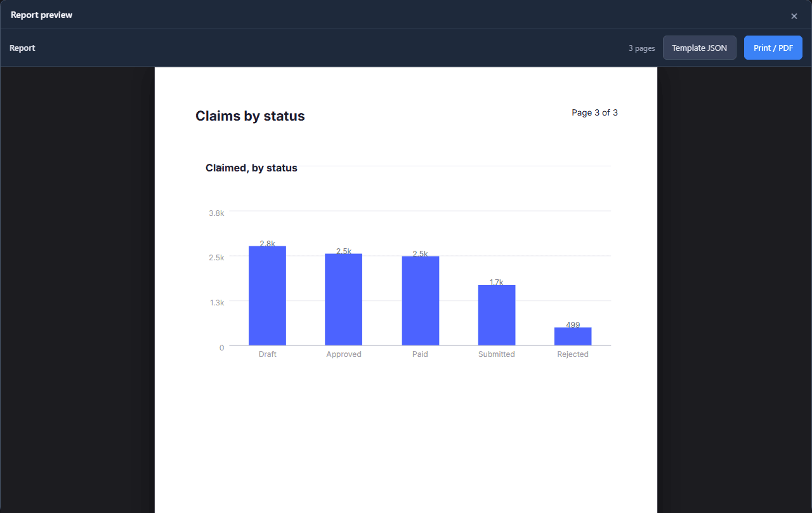812x513 pixels.
Task: Click the "Page 3 of 3" indicator
Action: click(x=594, y=112)
